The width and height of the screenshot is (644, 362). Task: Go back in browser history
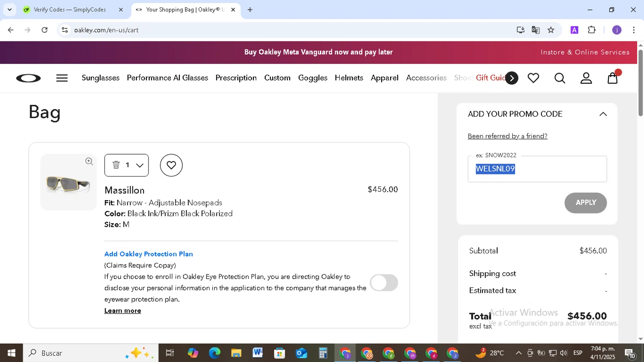click(11, 30)
